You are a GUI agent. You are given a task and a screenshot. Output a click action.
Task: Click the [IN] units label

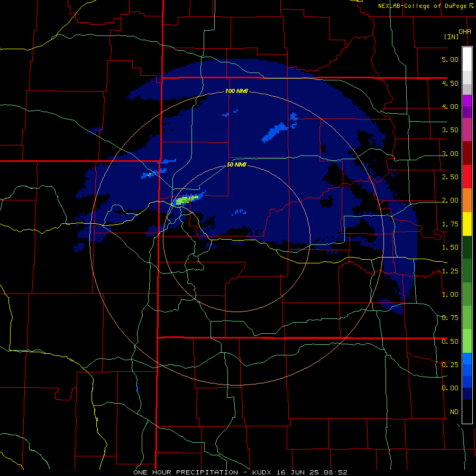coord(451,36)
